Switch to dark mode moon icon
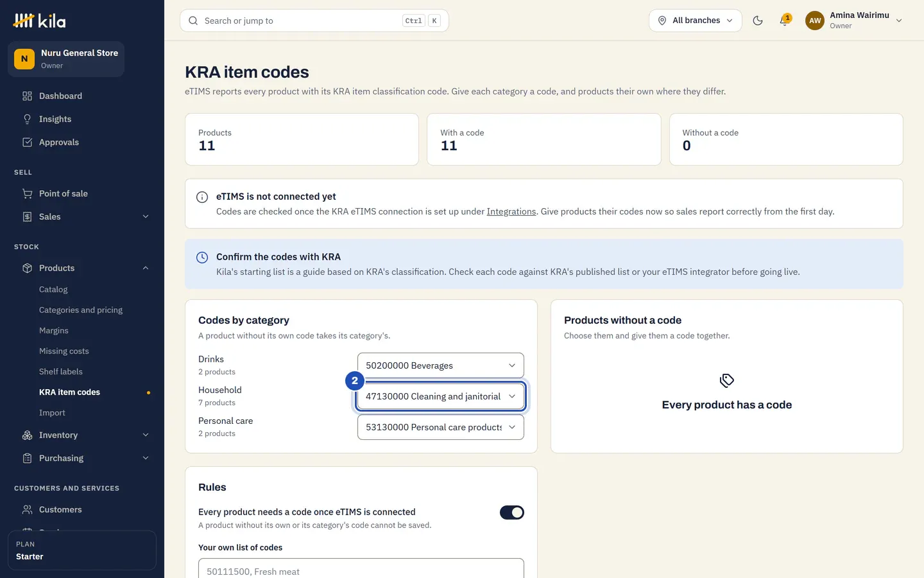Screen dimensions: 924x578 pos(758,21)
